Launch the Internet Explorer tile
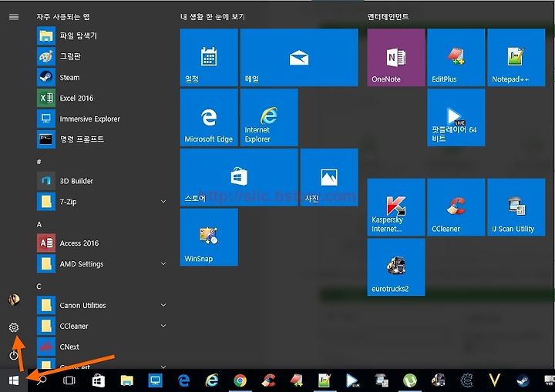Viewport: 555px width, 392px height. (269, 117)
